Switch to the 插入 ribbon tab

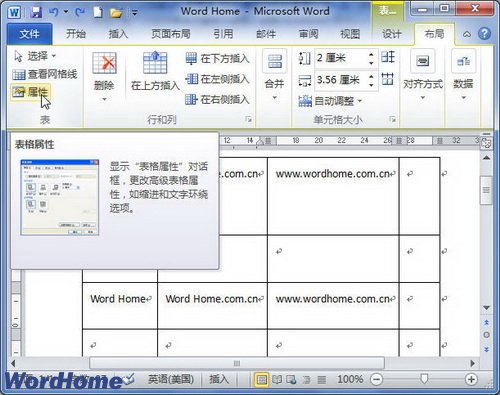(x=118, y=34)
